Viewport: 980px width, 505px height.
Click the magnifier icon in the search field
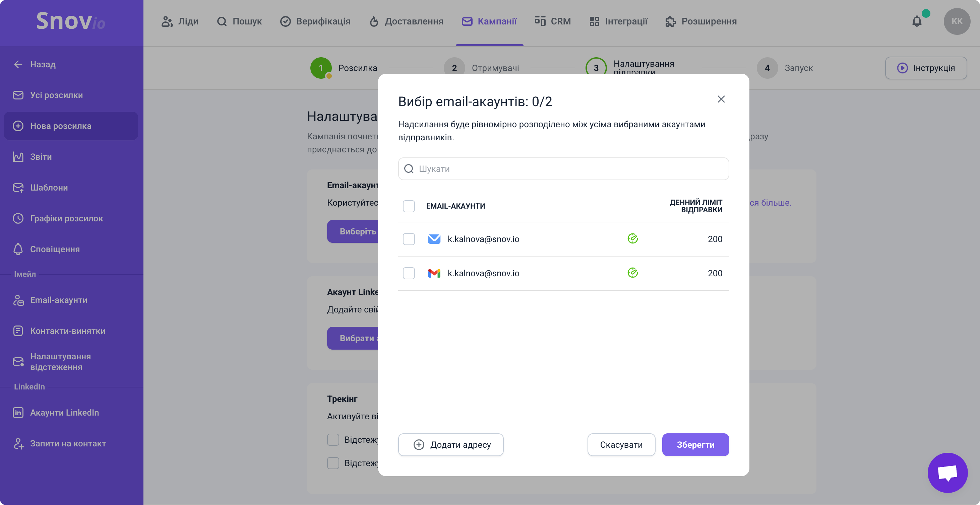coord(409,169)
